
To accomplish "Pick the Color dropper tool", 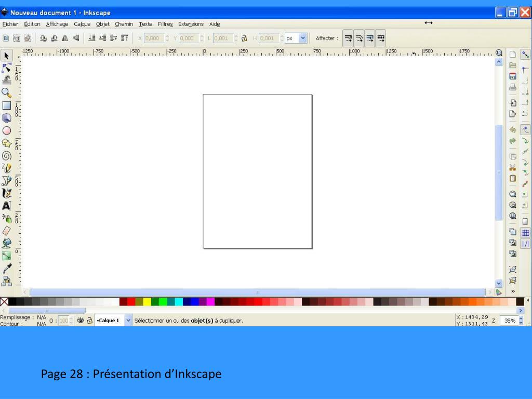I will coord(7,269).
